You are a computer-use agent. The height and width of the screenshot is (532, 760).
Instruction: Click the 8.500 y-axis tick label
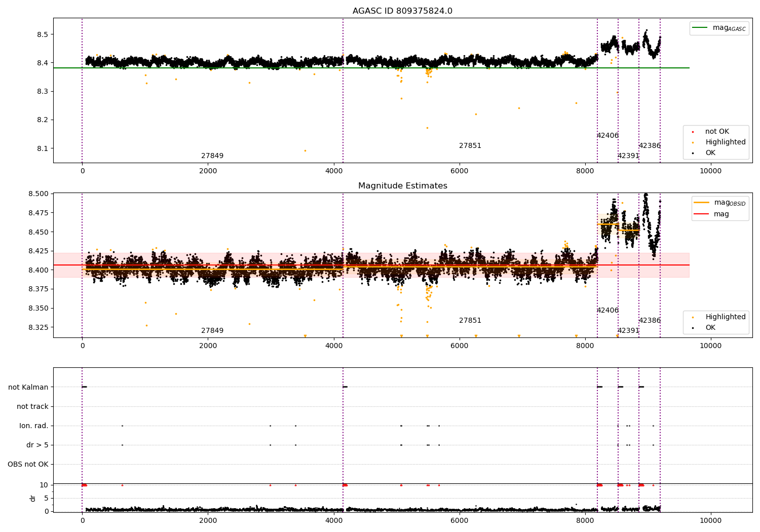[39, 194]
